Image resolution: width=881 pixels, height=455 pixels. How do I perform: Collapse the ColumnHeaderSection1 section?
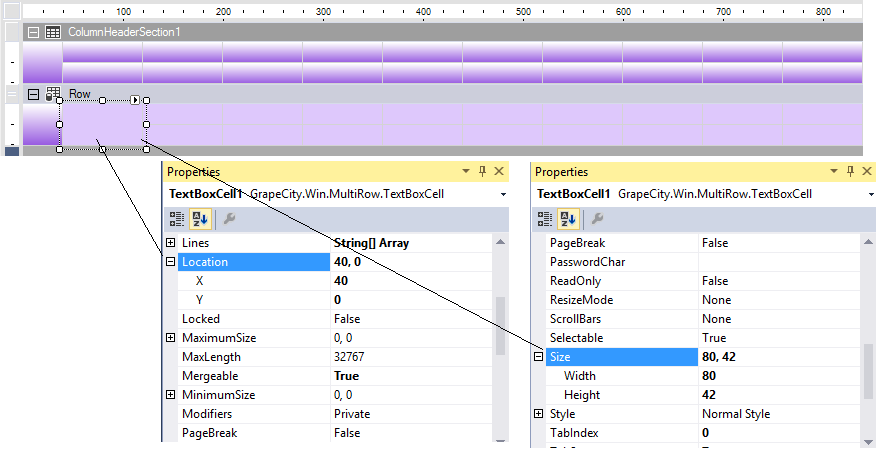coord(33,32)
